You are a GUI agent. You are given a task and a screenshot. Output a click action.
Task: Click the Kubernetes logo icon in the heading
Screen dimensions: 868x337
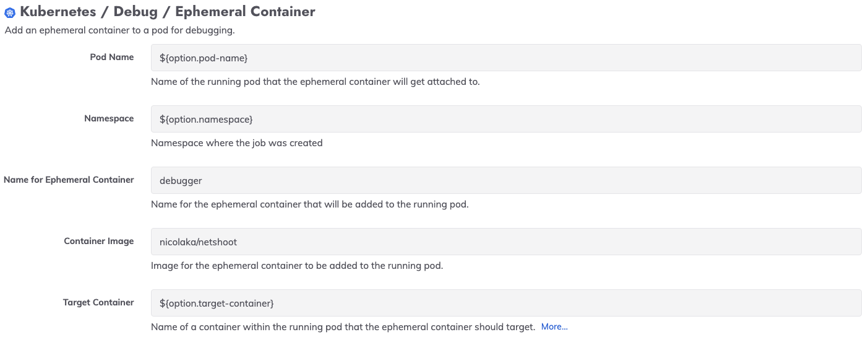[10, 13]
